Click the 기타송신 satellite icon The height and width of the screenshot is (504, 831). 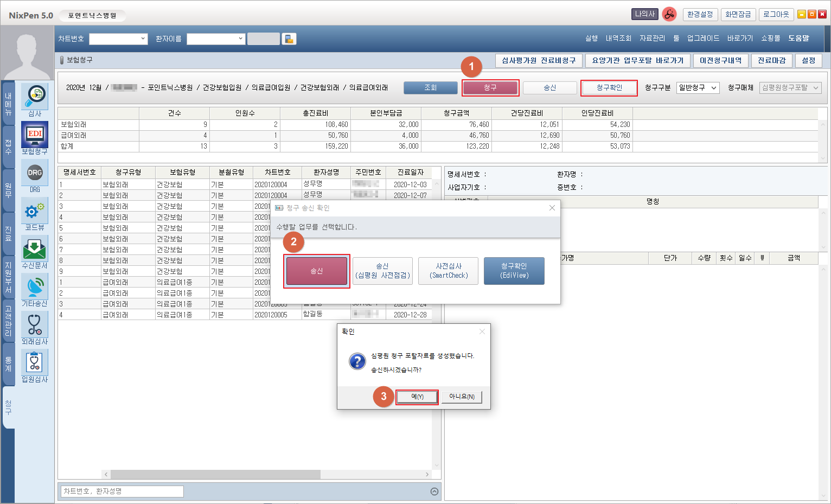coord(35,287)
